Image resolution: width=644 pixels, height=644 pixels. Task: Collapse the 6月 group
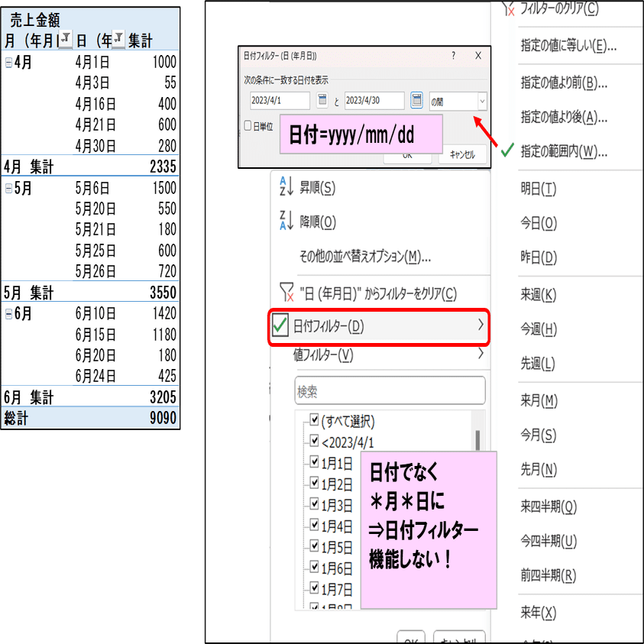[8, 314]
